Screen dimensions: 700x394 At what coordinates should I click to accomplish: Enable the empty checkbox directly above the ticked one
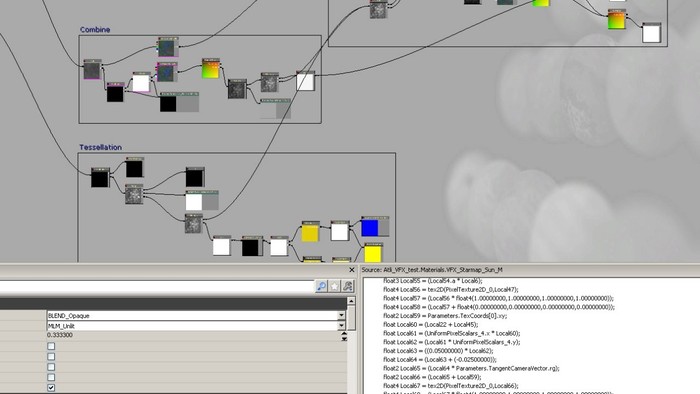pos(51,377)
